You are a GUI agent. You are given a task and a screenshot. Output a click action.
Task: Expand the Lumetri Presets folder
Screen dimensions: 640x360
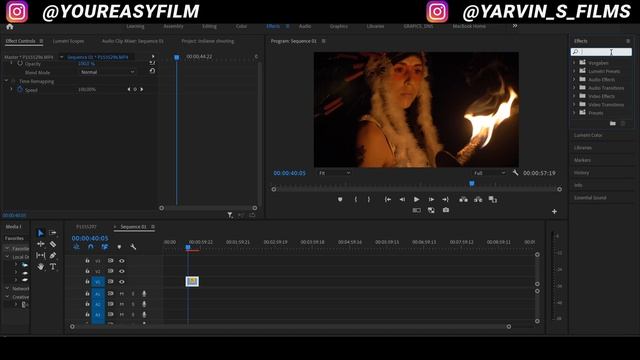[x=574, y=71]
